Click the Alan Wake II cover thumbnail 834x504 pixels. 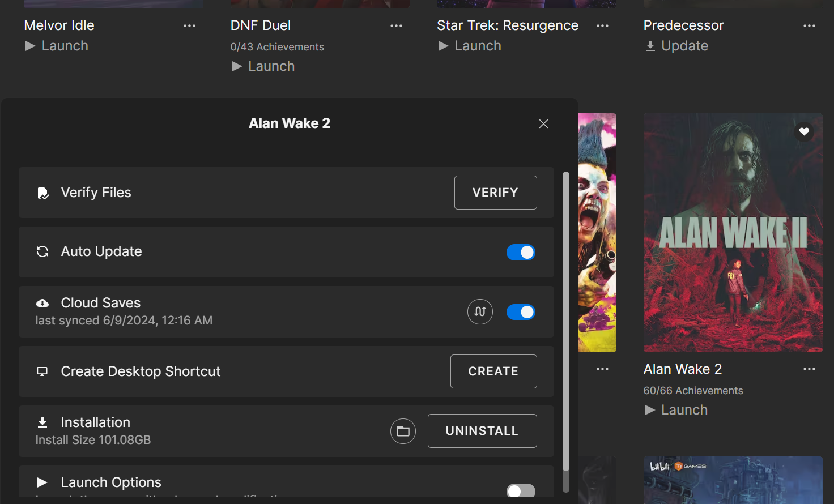(733, 233)
